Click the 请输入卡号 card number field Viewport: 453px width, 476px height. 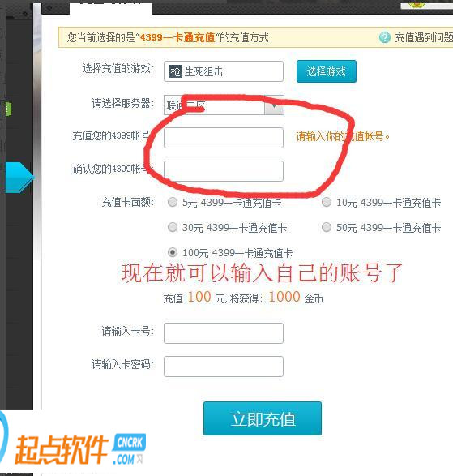[224, 333]
